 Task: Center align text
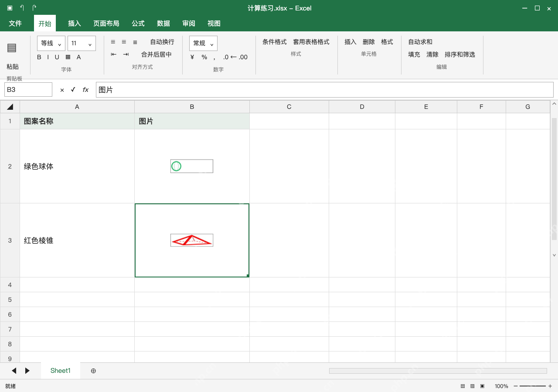click(x=124, y=42)
